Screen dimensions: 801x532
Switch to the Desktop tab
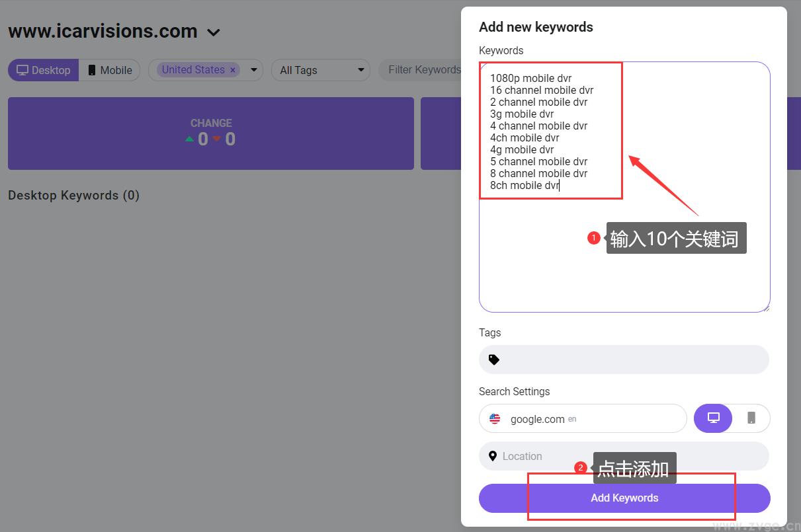tap(44, 70)
